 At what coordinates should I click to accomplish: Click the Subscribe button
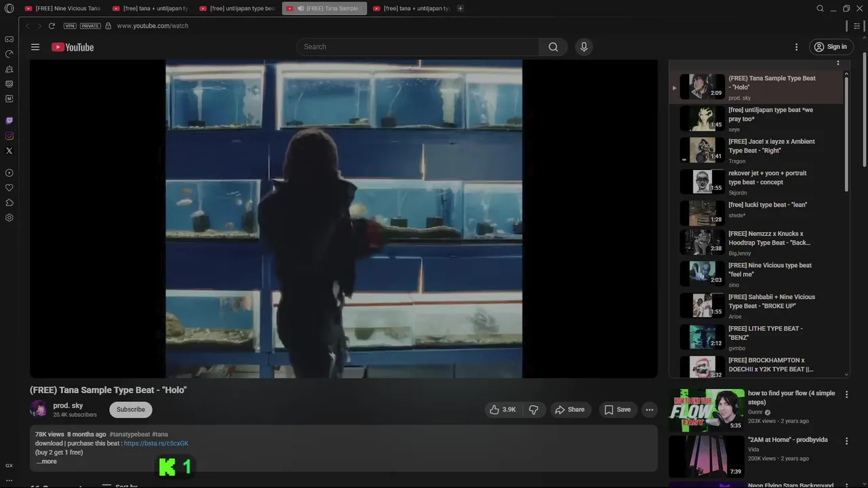click(x=131, y=409)
